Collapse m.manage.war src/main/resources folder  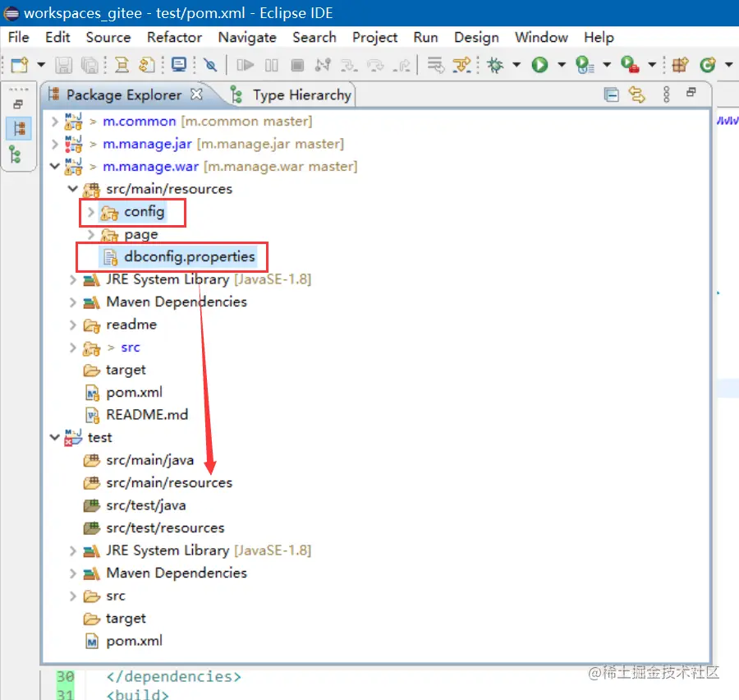72,189
